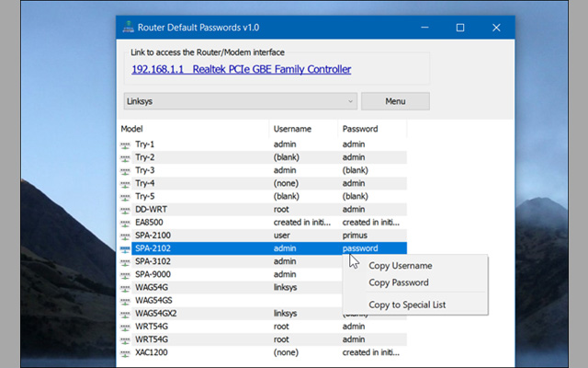The image size is (588, 368).
Task: Click the SPA-9000 router icon
Action: [126, 274]
